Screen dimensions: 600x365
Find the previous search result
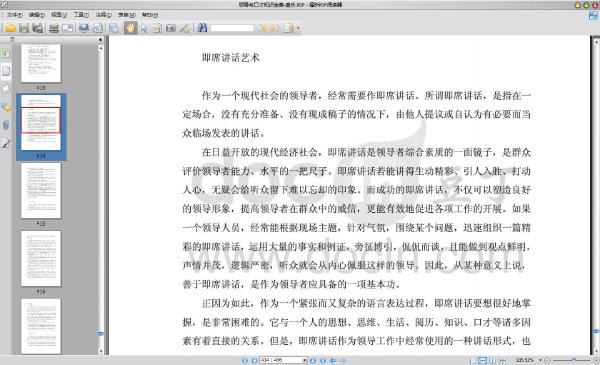[x=262, y=28]
